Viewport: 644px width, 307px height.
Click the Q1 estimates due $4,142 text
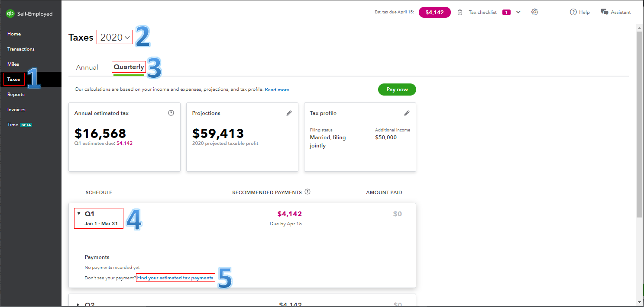click(104, 143)
